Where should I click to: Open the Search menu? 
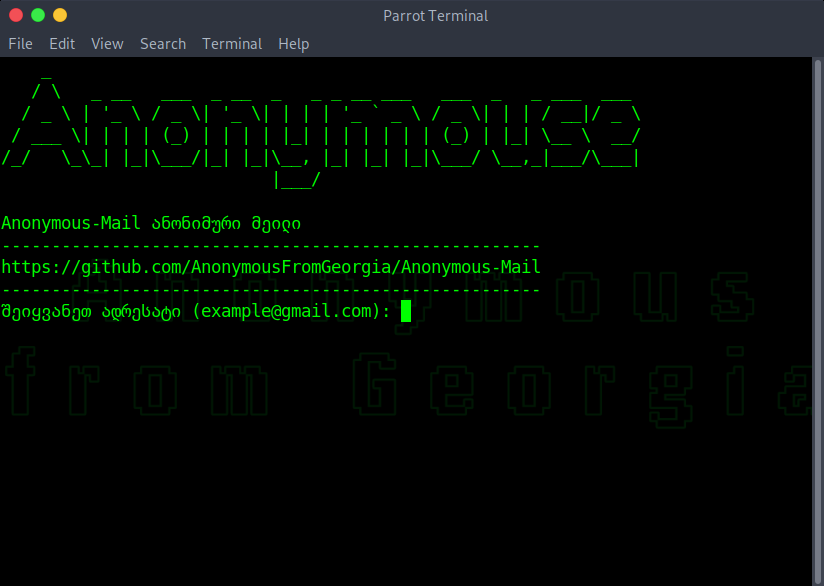click(163, 44)
